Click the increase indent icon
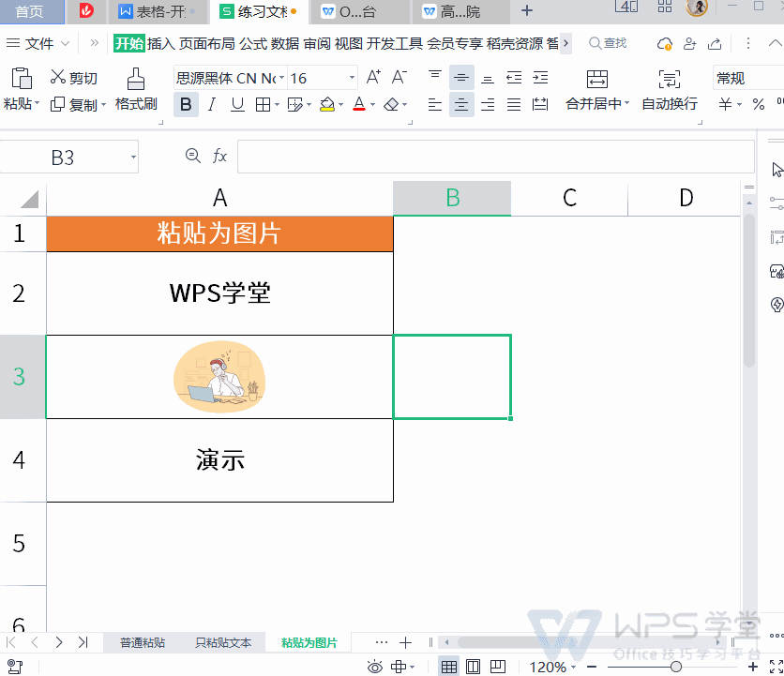 click(540, 78)
